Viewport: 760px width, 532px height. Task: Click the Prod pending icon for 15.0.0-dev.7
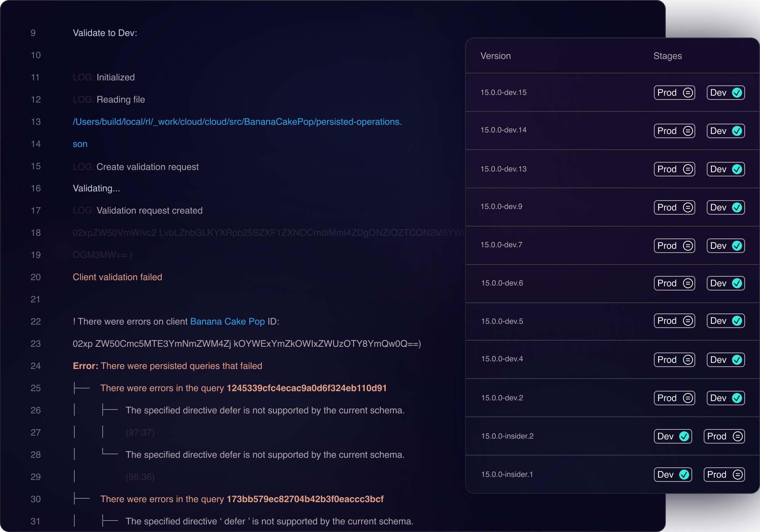click(x=688, y=246)
